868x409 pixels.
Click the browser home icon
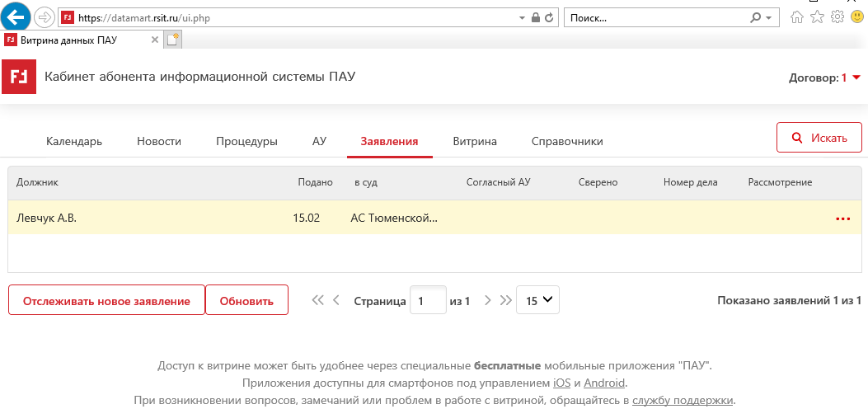tap(797, 17)
